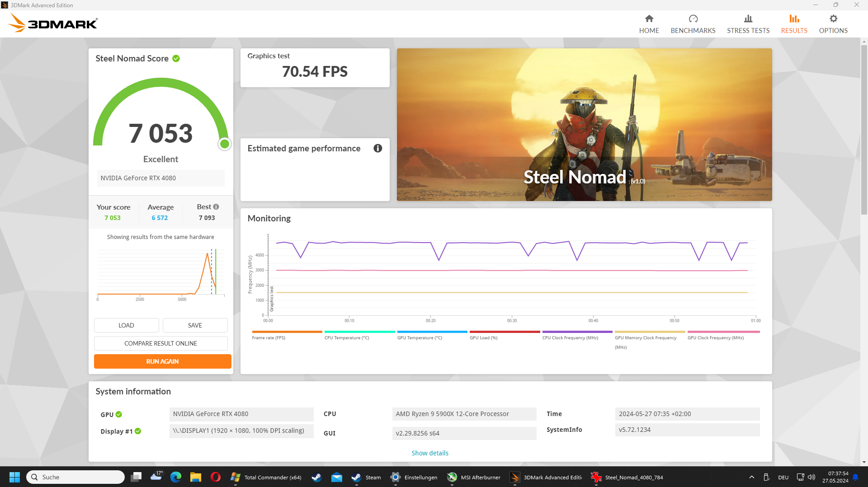Viewport: 868px width, 487px height.
Task: Open File Explorer from the taskbar
Action: click(x=196, y=477)
